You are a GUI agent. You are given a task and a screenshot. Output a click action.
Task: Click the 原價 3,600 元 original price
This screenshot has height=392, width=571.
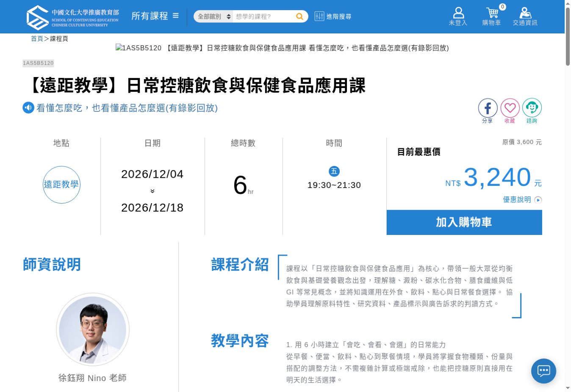point(522,142)
